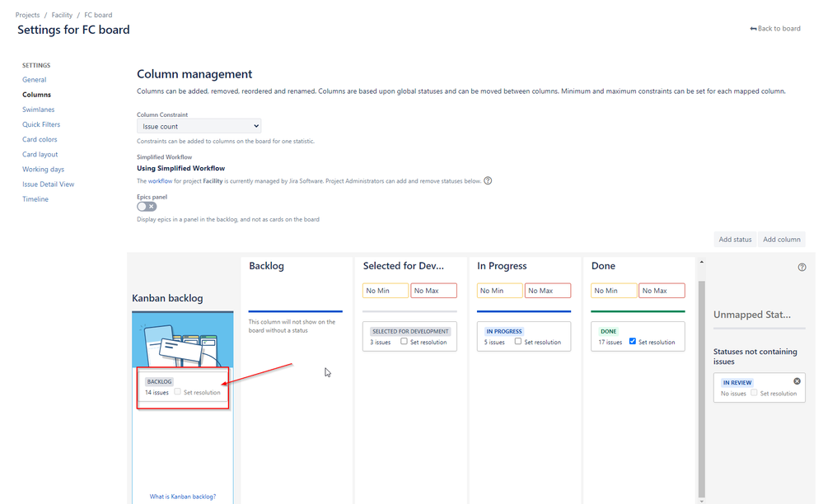
Task: Open the Column Constraint dropdown
Action: tap(199, 126)
